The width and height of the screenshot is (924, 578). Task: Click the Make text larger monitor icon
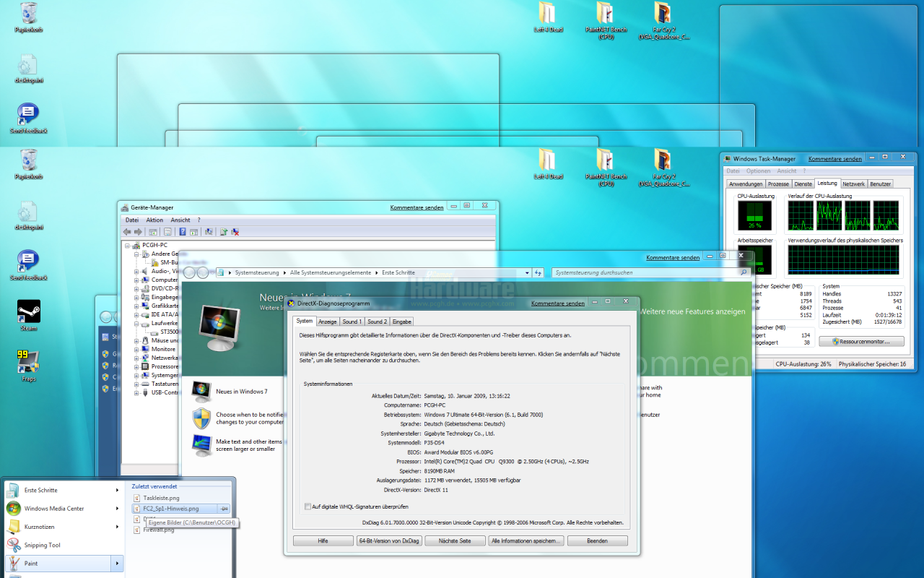tap(201, 445)
